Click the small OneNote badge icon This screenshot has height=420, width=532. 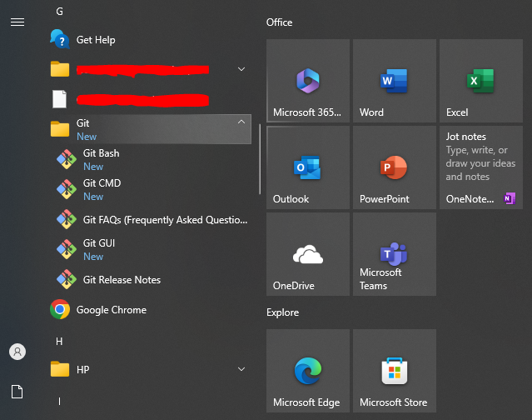(x=510, y=198)
